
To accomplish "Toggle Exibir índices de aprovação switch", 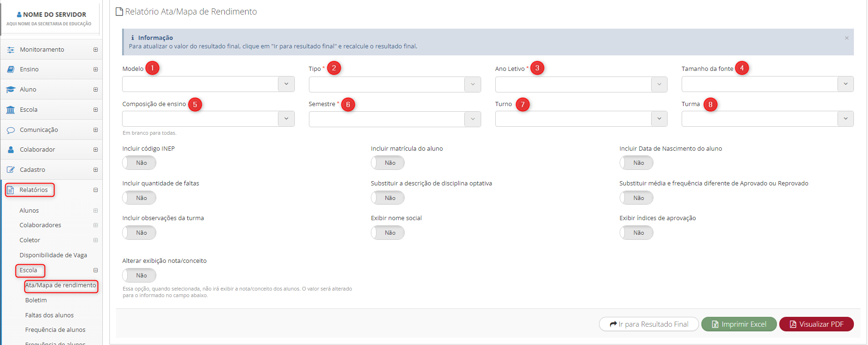I will pos(636,233).
